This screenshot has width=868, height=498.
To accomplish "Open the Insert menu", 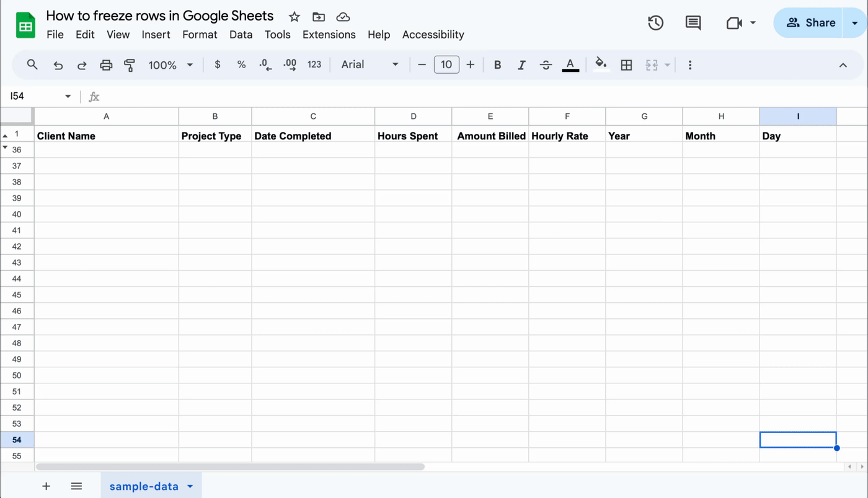I will pos(156,35).
